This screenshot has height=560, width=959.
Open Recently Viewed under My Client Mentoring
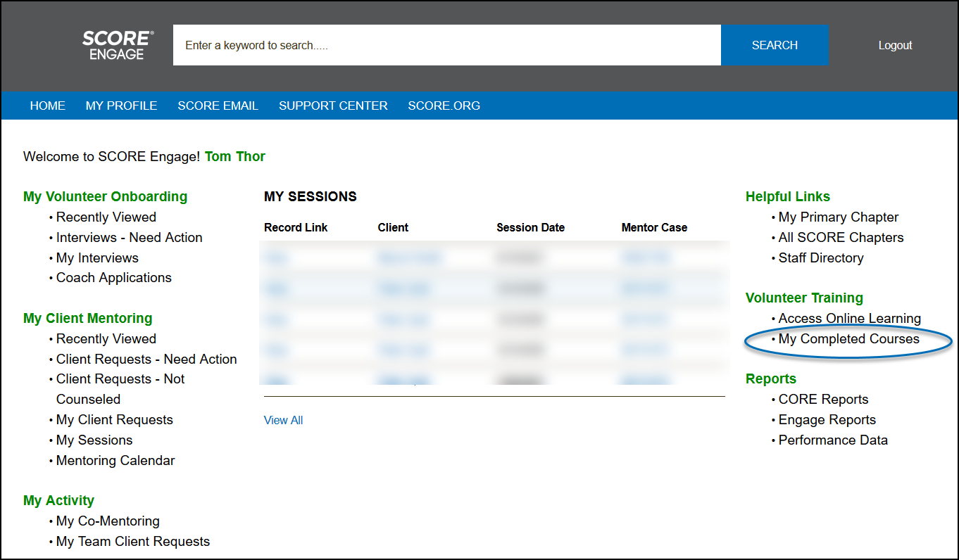[x=106, y=339]
